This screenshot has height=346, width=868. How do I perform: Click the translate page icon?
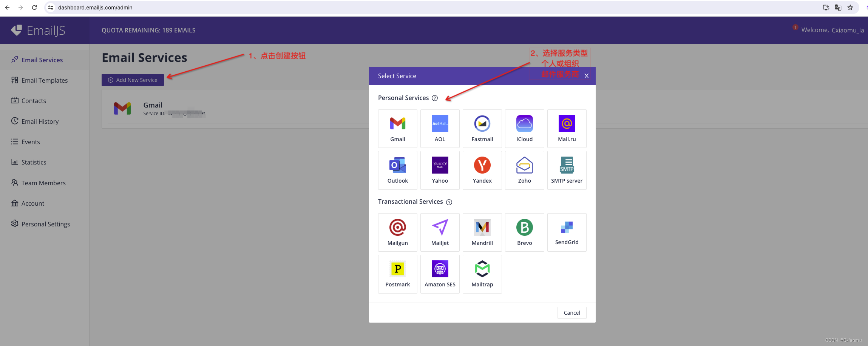(x=838, y=8)
